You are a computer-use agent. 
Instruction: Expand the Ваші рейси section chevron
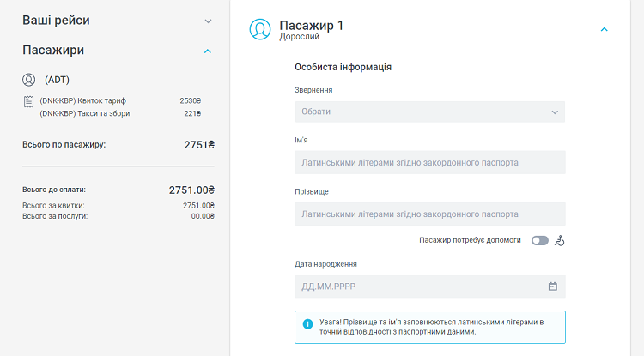tap(208, 20)
